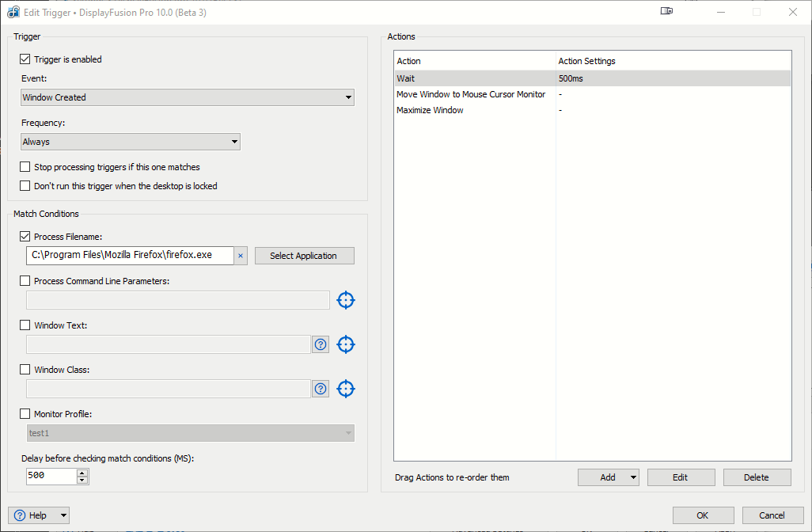
Task: Open the Event dropdown showing Window Created
Action: [187, 97]
